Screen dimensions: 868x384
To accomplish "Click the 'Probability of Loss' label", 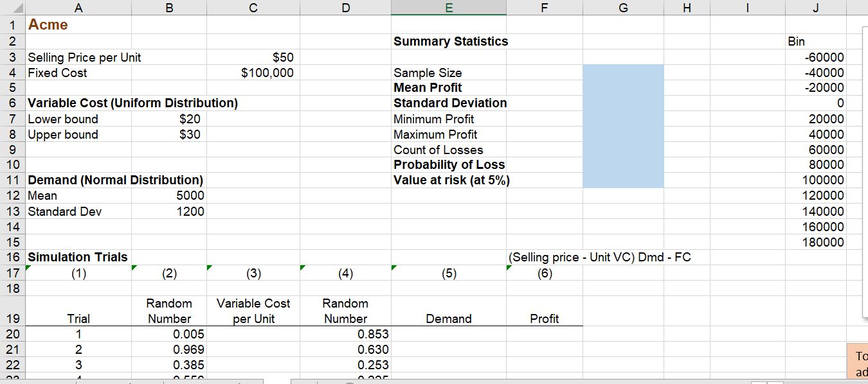I will point(449,164).
